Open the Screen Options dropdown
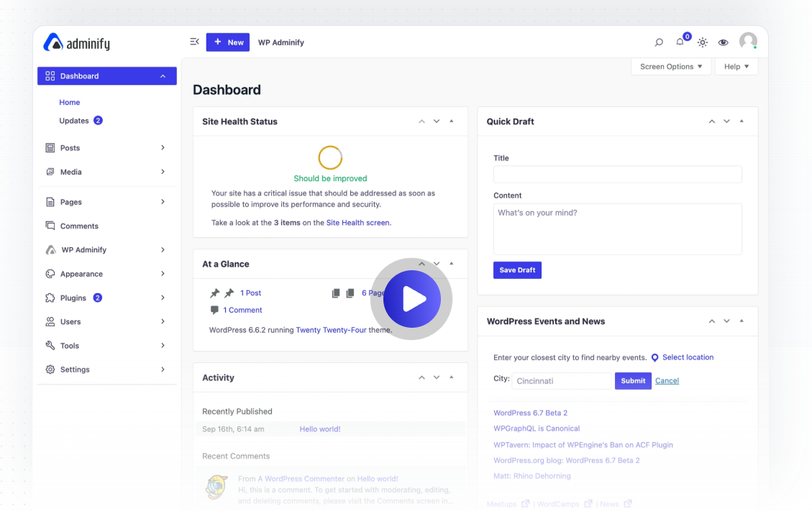The height and width of the screenshot is (511, 812). click(x=670, y=67)
